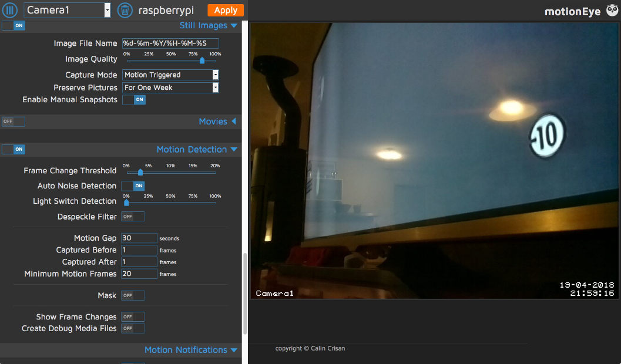
Task: Collapse the Still Images section
Action: pos(235,25)
